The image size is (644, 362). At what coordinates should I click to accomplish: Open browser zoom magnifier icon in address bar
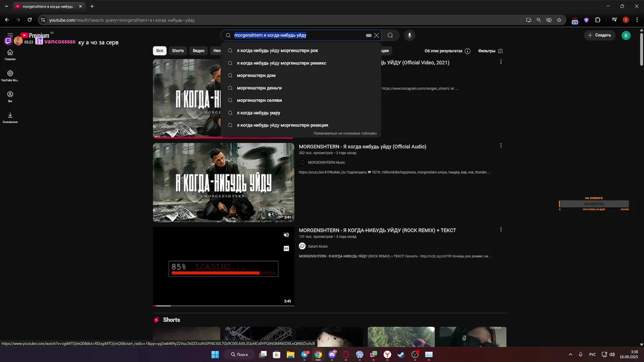click(x=539, y=20)
